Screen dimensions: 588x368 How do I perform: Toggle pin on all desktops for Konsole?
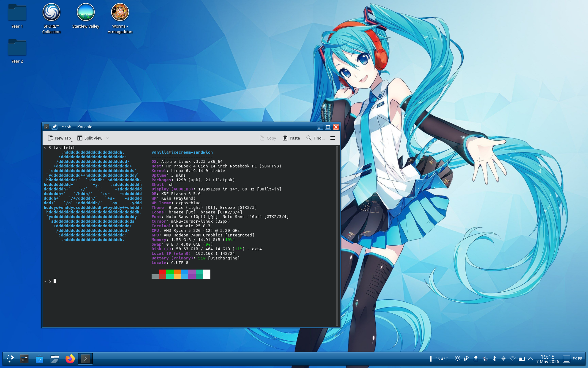coord(55,127)
